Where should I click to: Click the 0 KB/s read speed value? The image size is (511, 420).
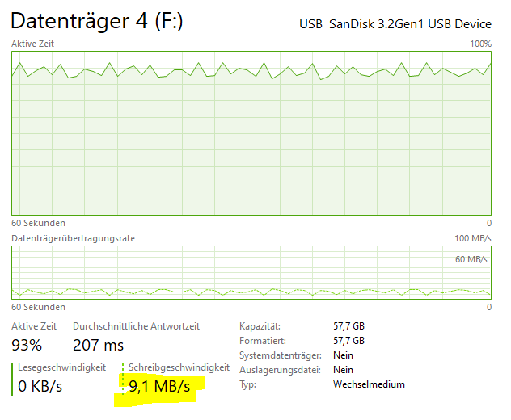tap(40, 387)
